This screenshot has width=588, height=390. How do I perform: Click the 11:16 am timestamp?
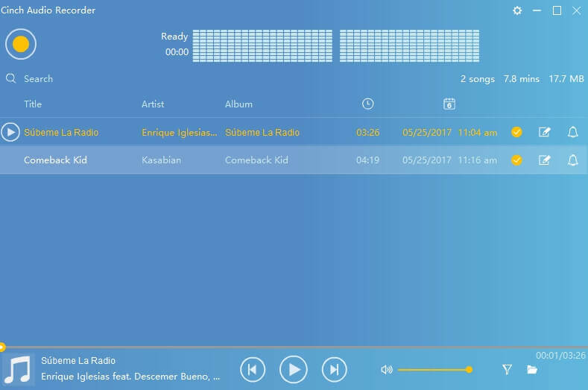[478, 160]
